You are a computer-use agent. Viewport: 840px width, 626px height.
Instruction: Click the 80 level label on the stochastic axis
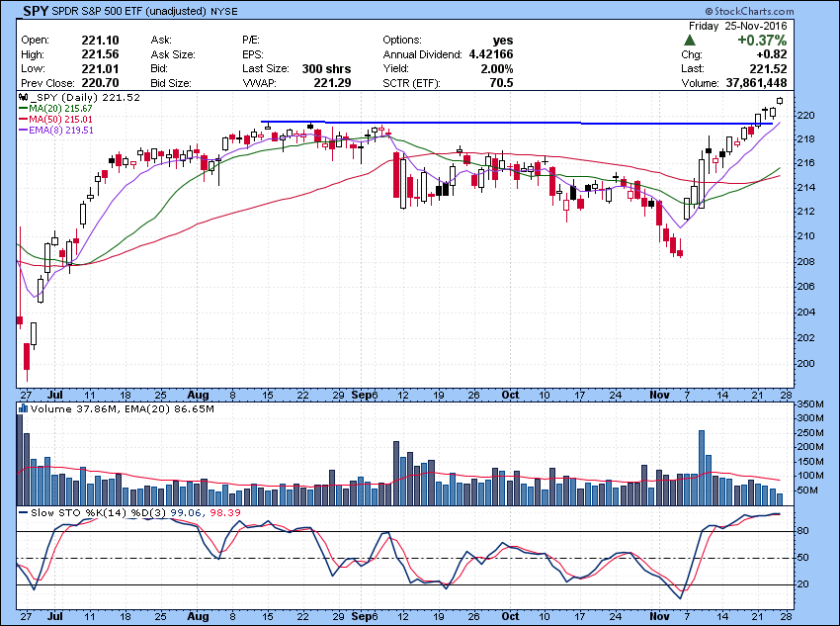(x=803, y=531)
